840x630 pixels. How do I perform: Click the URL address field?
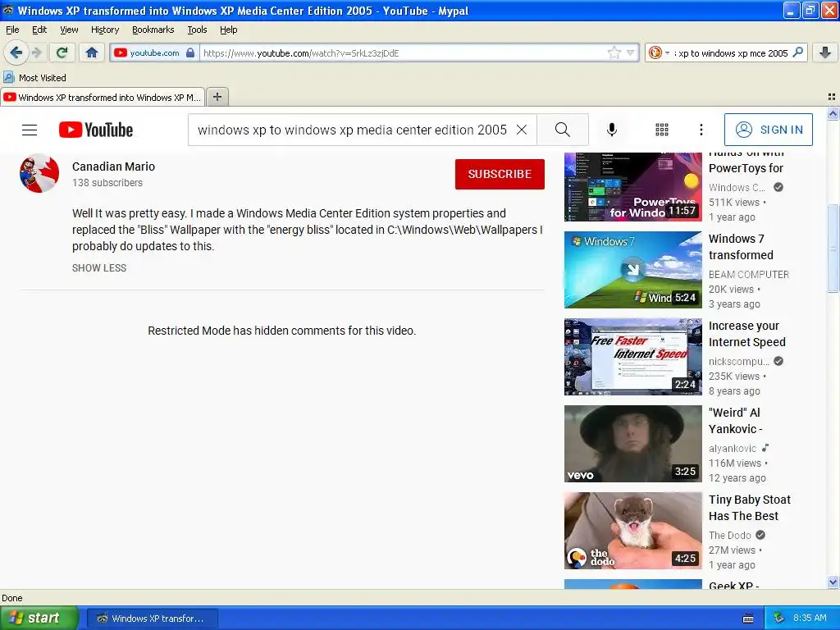(x=403, y=52)
